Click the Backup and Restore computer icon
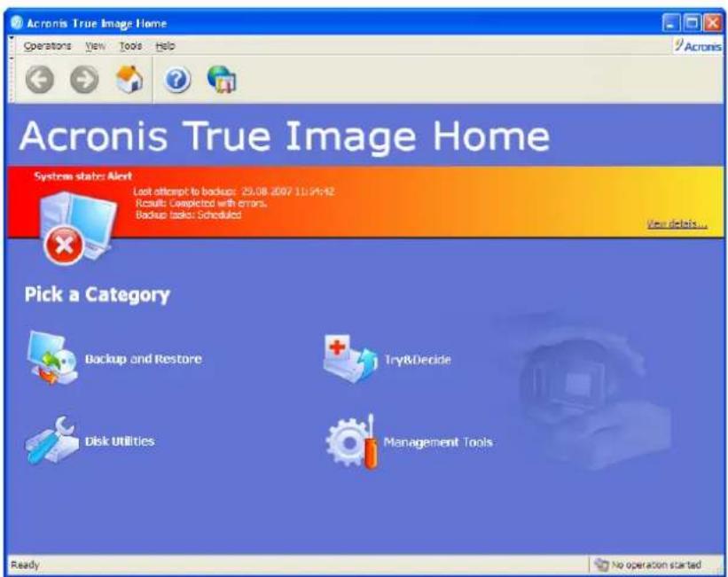The height and width of the screenshot is (577, 728). coord(52,358)
